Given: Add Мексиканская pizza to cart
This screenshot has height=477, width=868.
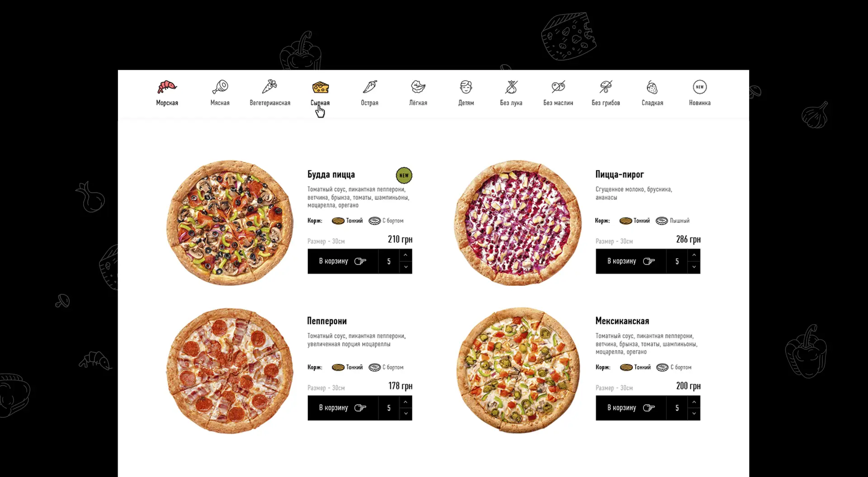Looking at the screenshot, I should (x=631, y=408).
